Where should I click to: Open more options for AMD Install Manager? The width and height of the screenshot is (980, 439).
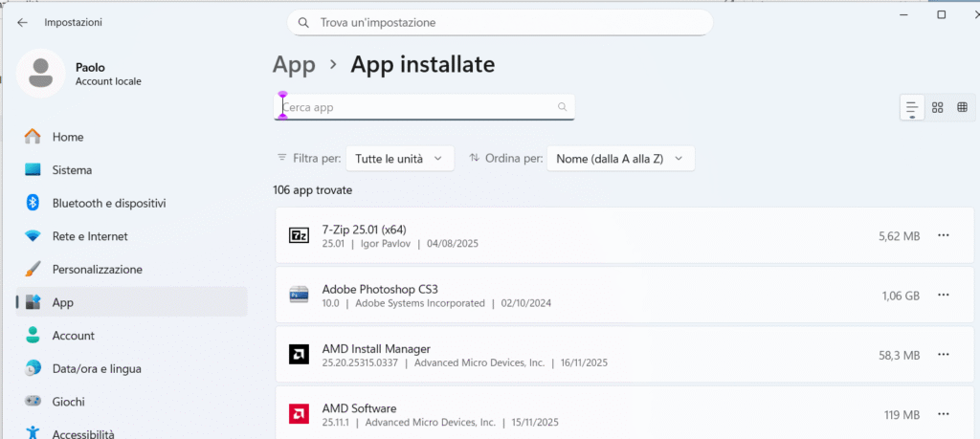tap(944, 355)
